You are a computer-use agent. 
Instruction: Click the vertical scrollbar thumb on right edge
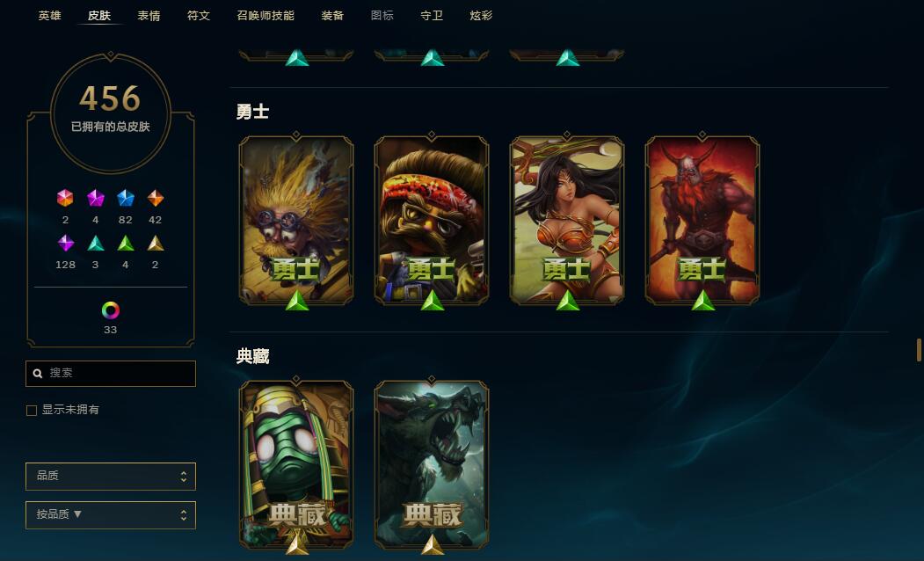coord(919,350)
